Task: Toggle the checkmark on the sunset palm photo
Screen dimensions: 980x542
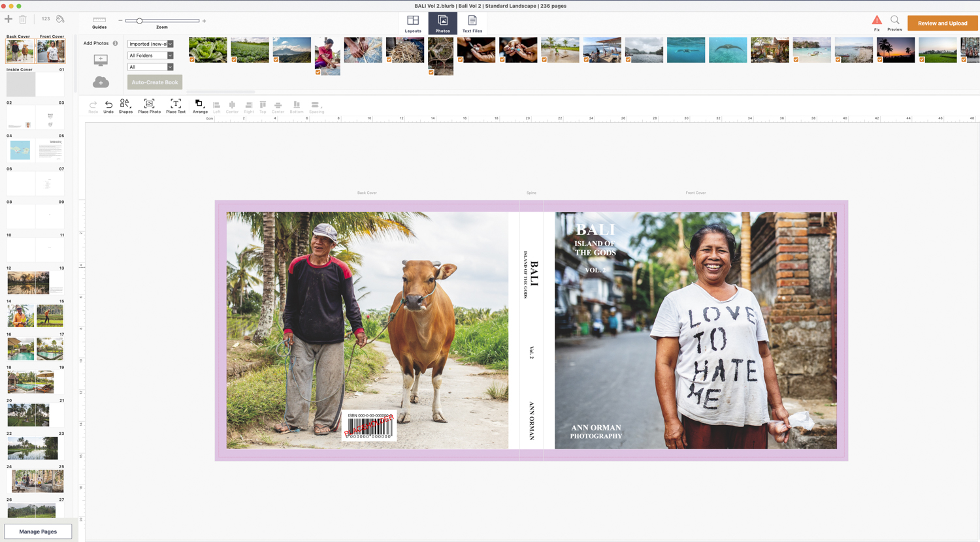Action: [x=880, y=60]
